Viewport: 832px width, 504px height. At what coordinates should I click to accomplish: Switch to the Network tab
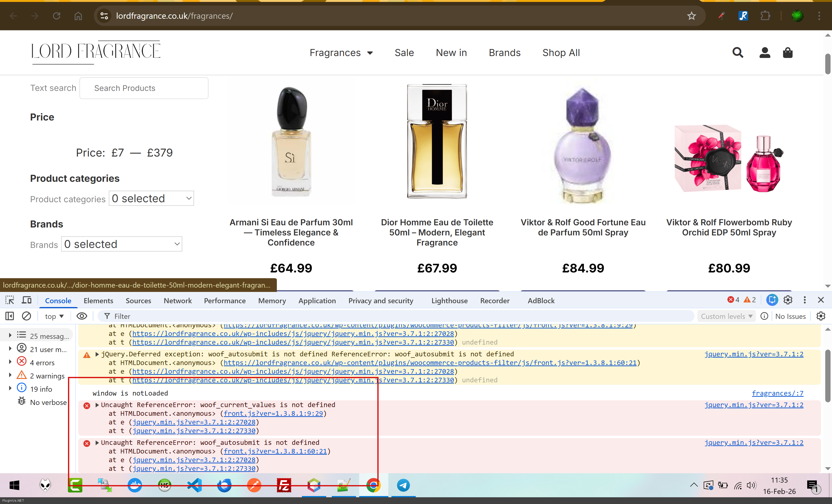click(178, 300)
